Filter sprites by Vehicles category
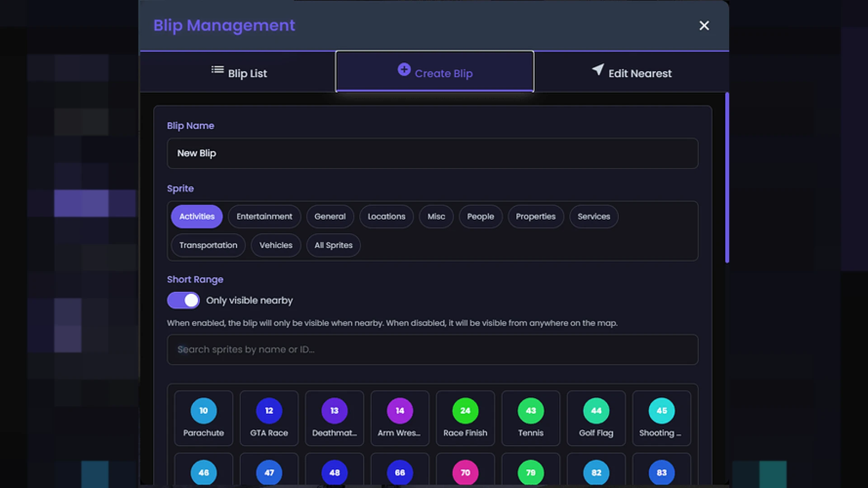 click(276, 245)
